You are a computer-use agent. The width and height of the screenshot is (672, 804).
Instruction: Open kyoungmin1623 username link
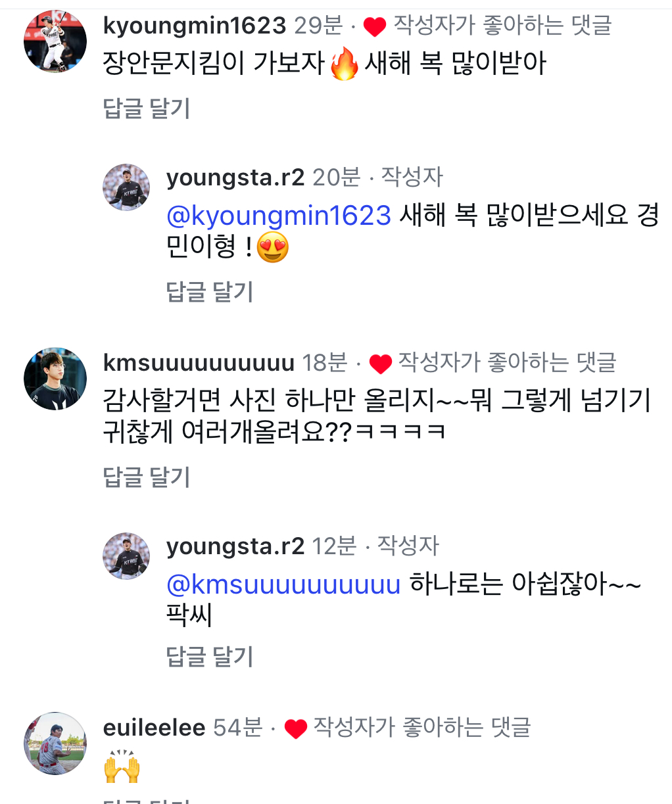(x=195, y=26)
